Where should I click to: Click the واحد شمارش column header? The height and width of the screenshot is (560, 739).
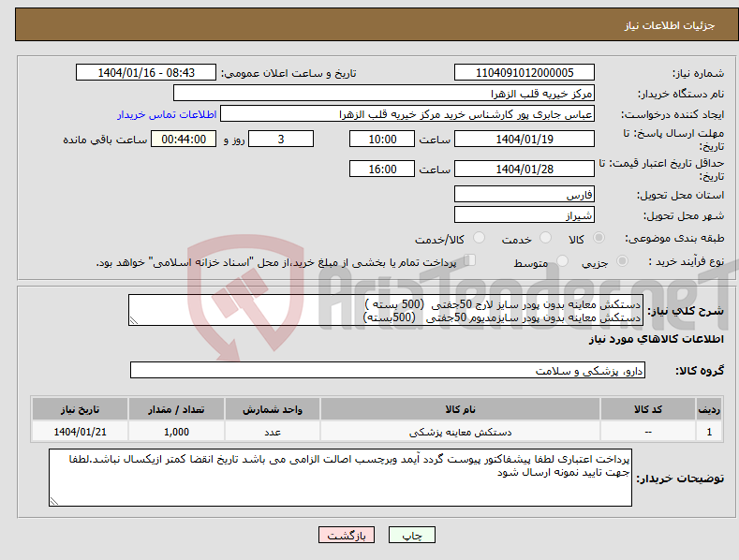(273, 409)
